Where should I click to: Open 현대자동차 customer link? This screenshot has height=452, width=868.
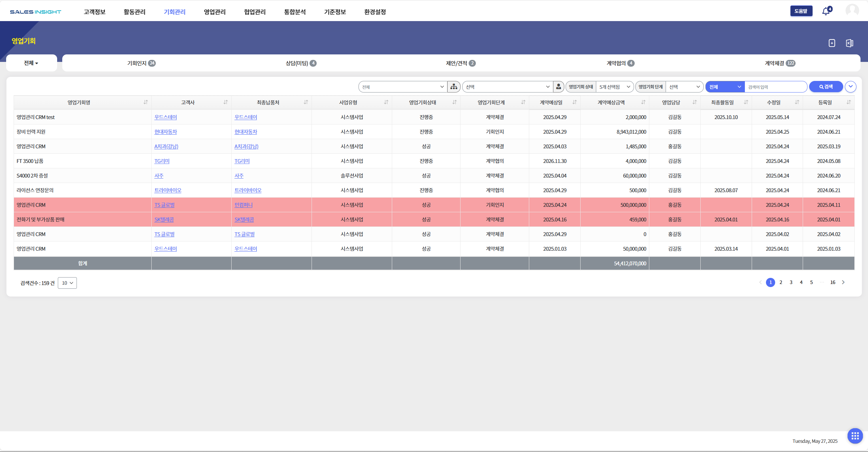(166, 132)
